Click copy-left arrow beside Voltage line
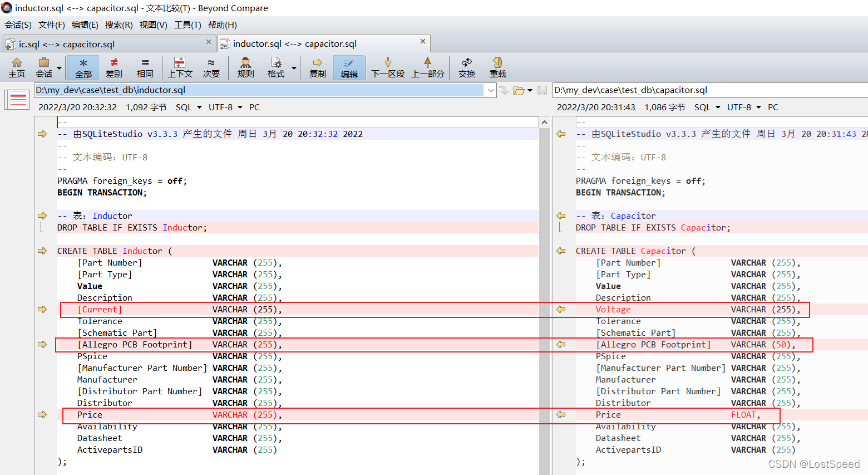The image size is (868, 475). (x=561, y=309)
